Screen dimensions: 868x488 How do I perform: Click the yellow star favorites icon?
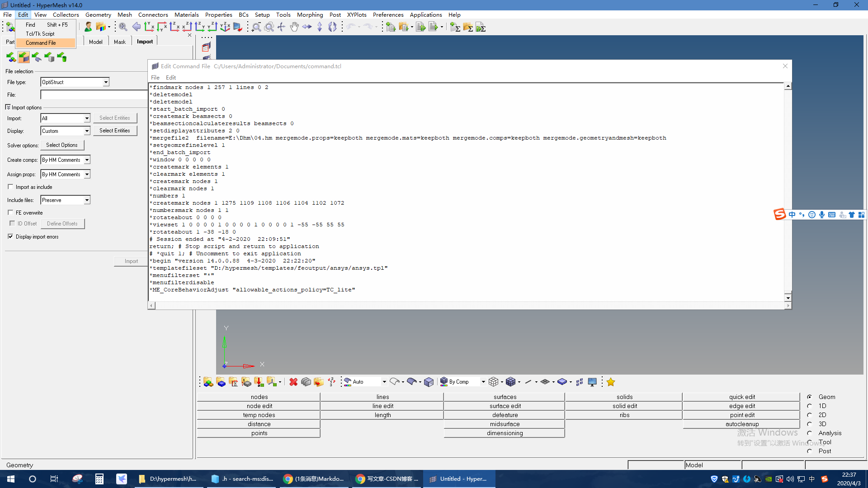(611, 382)
